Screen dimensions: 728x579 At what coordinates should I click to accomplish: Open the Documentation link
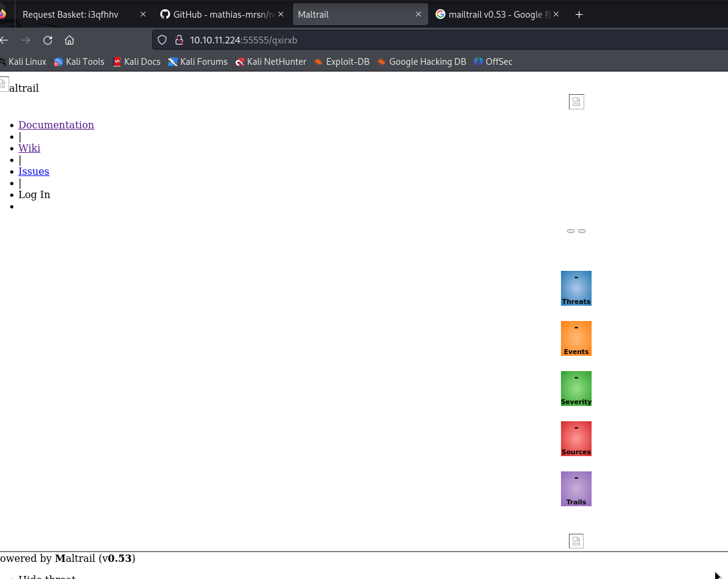(x=56, y=125)
